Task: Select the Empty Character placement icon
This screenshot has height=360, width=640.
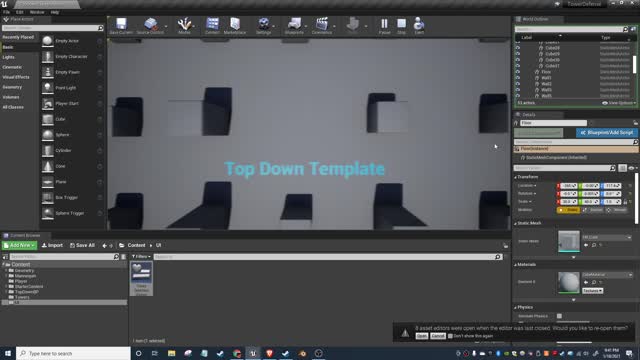Action: pyautogui.click(x=47, y=56)
